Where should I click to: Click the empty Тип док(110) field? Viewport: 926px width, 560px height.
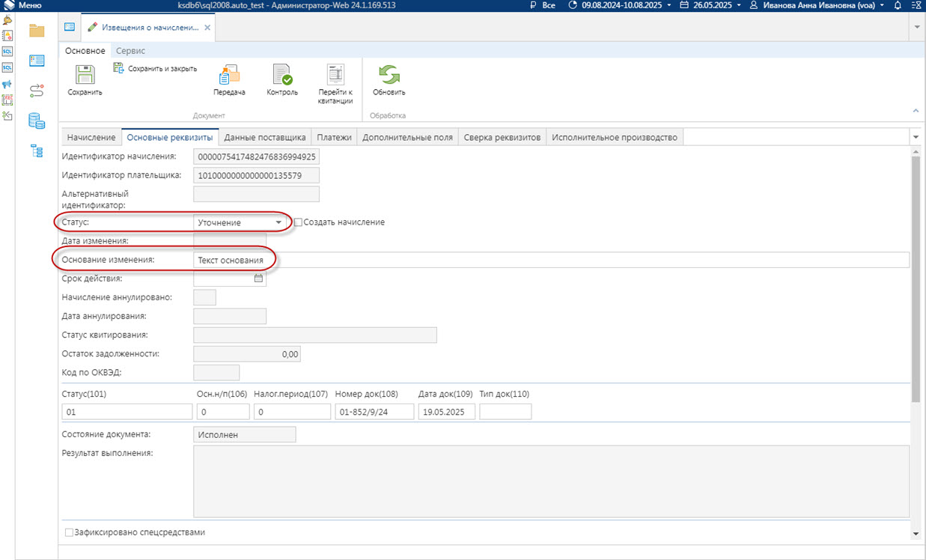[505, 412]
